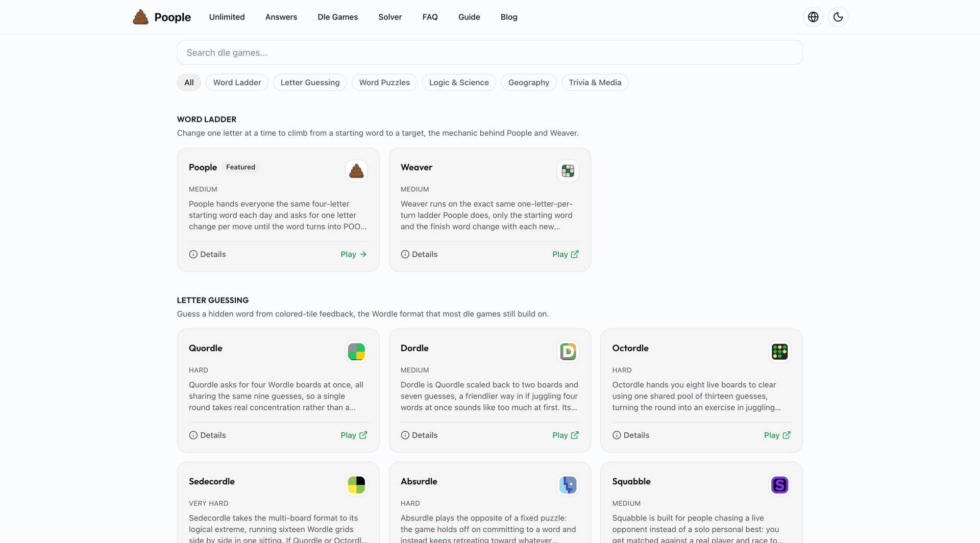This screenshot has height=543, width=980.
Task: Open the Solver nav item
Action: [390, 17]
